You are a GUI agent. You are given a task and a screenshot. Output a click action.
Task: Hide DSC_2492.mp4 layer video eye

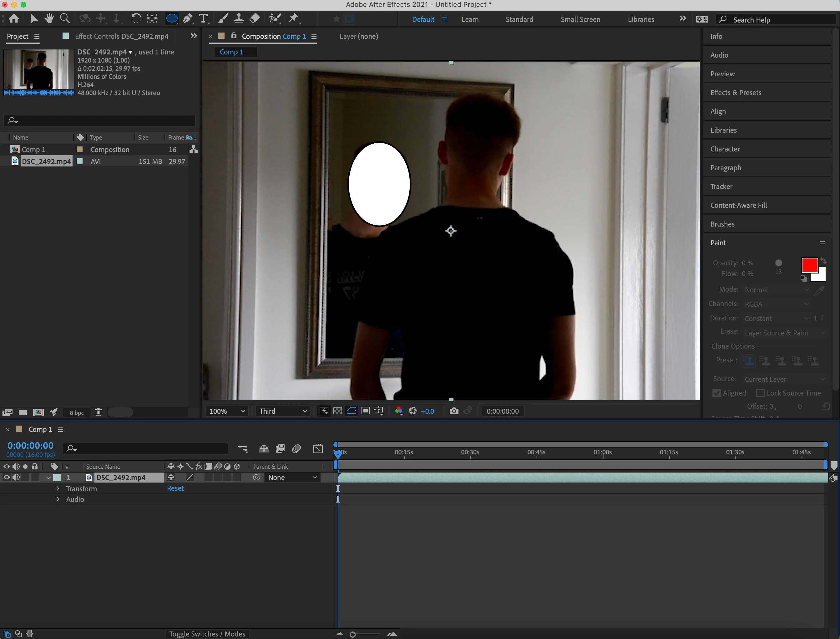tap(7, 477)
